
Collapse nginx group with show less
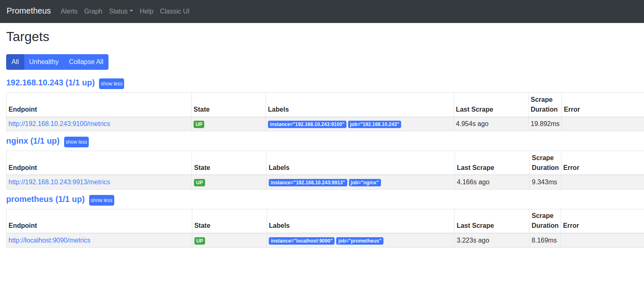[76, 142]
